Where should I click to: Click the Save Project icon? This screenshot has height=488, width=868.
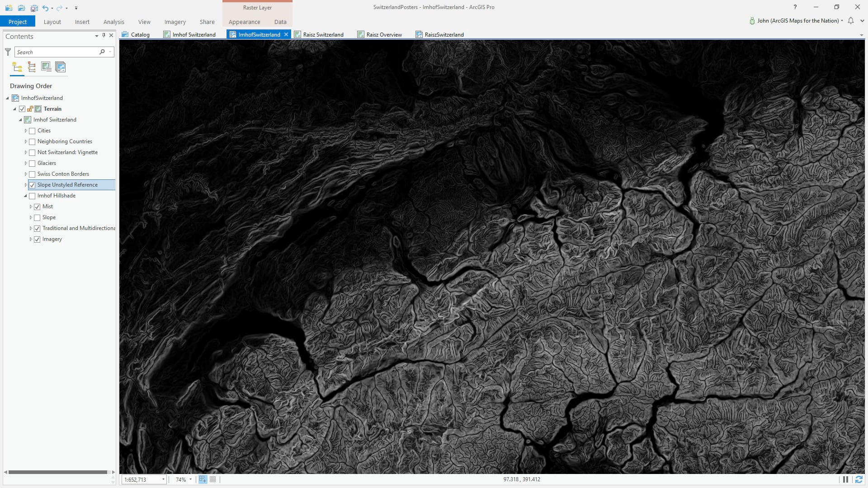click(34, 8)
